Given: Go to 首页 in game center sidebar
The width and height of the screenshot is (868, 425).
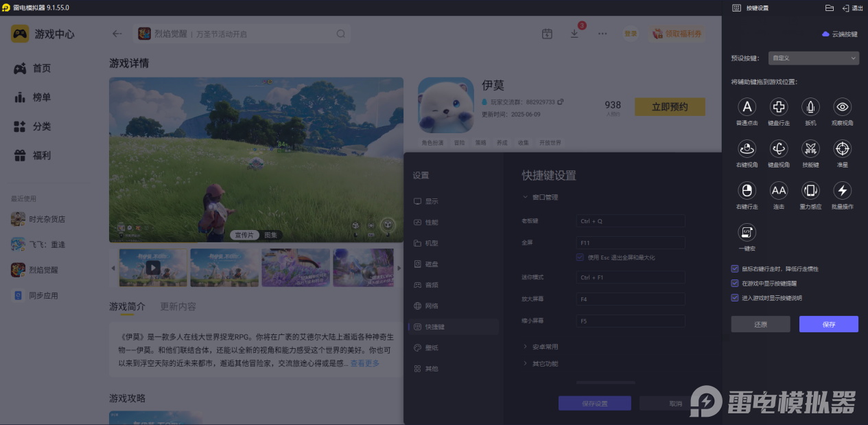Looking at the screenshot, I should 33,68.
